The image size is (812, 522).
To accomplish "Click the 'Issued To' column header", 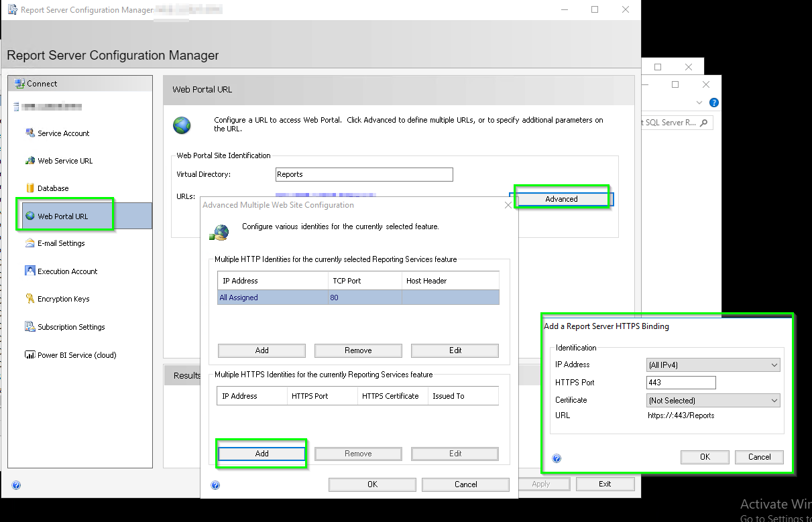I will tap(463, 396).
